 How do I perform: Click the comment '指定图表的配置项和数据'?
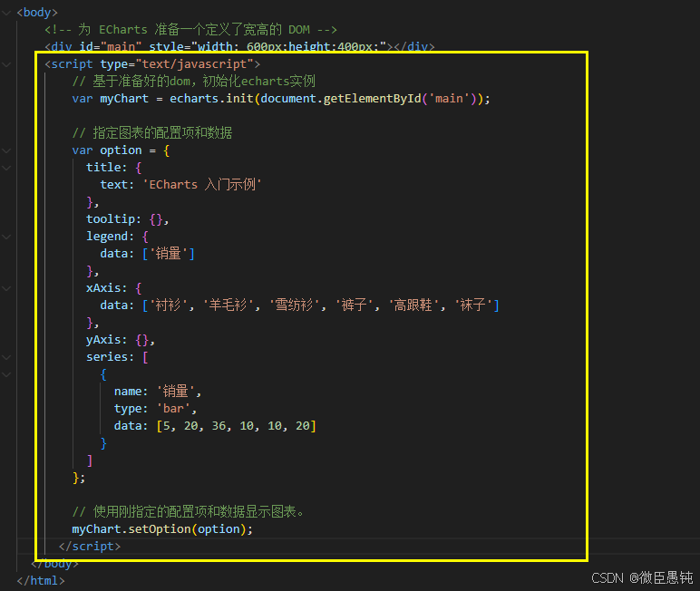tap(162, 133)
